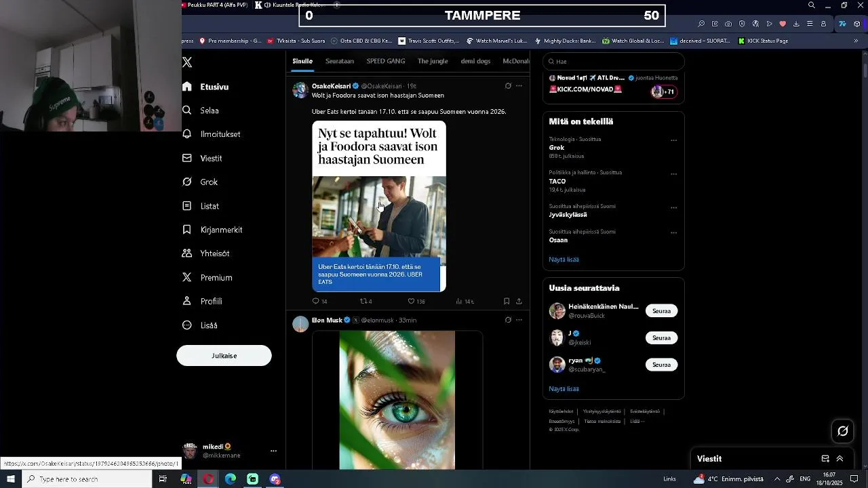This screenshot has width=868, height=488.
Task: Open browser profile account icon
Action: pyautogui.click(x=823, y=24)
